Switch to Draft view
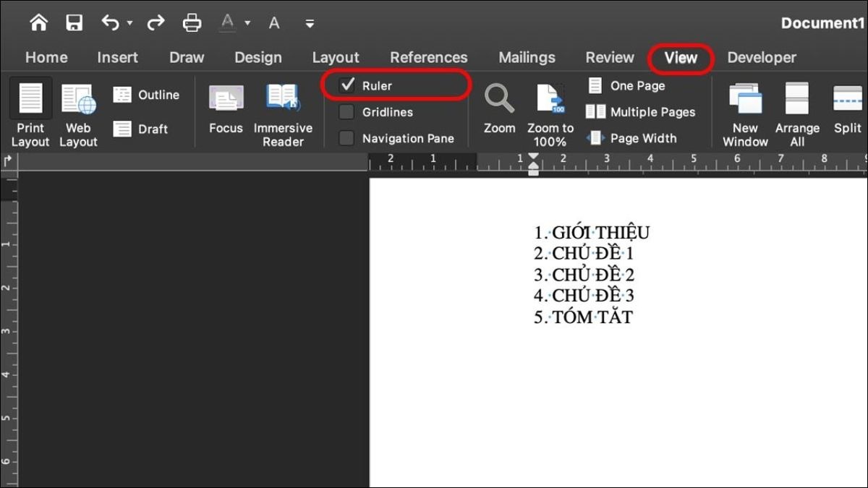Viewport: 868px width, 488px height. (141, 129)
